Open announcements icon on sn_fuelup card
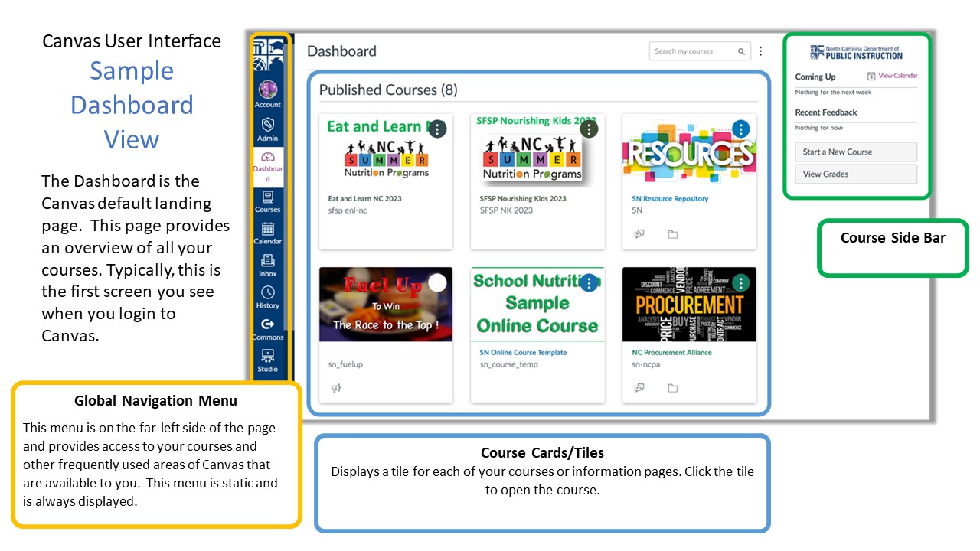 [x=335, y=388]
